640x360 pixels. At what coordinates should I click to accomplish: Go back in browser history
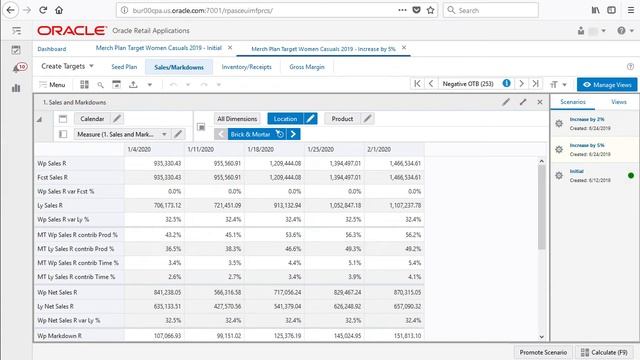(x=11, y=10)
